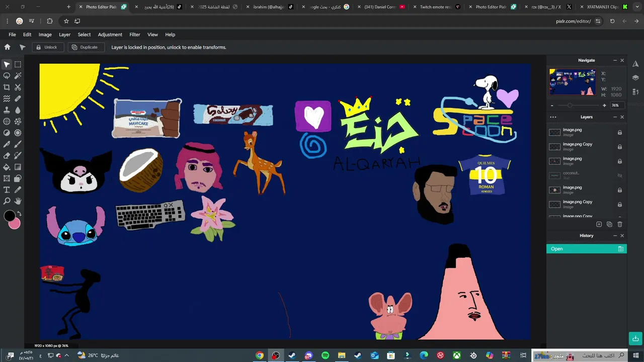Viewport: 644px width, 362px height.
Task: Select the Zoom magnifier tool
Action: coord(7,201)
